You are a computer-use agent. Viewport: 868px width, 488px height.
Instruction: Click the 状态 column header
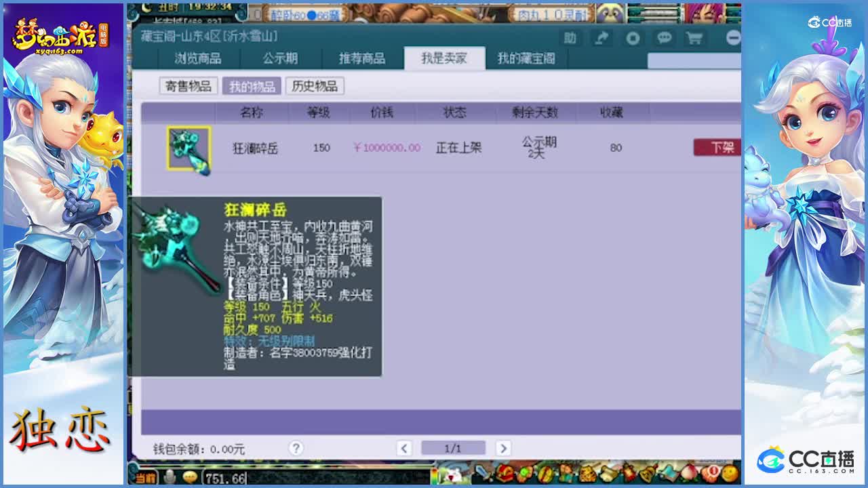tap(454, 113)
